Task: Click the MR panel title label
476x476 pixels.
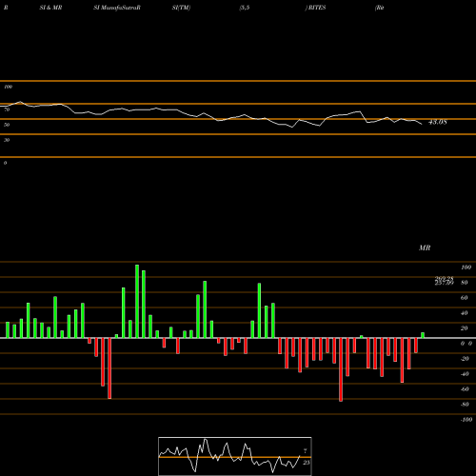Action: coord(425,248)
